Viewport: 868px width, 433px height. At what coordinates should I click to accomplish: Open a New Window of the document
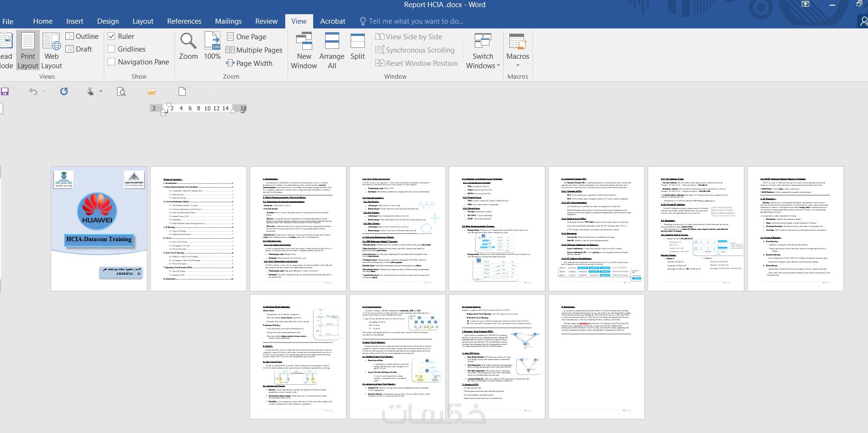[x=304, y=51]
